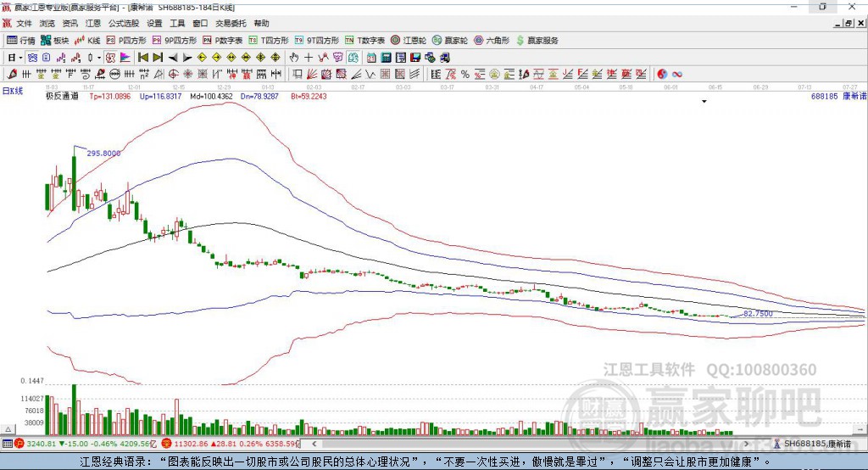Image resolution: width=868 pixels, height=470 pixels.
Task: Open the 浏览 menu
Action: click(47, 23)
